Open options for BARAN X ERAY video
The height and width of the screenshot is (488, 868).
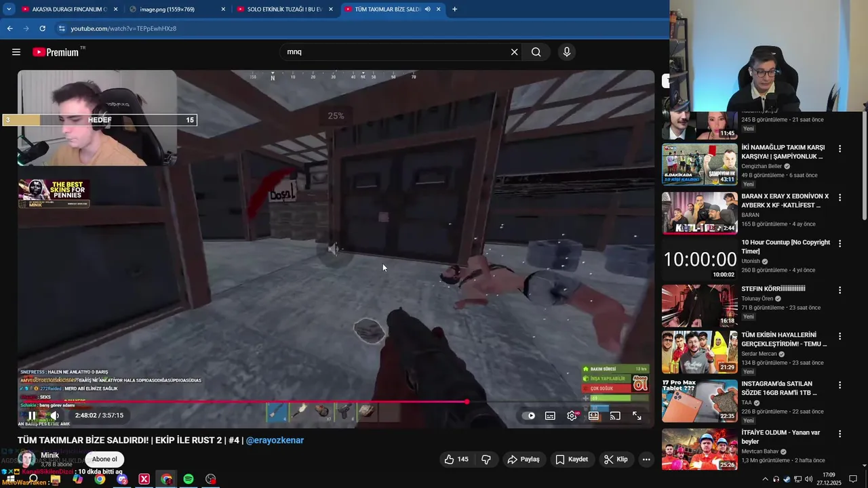[840, 198]
